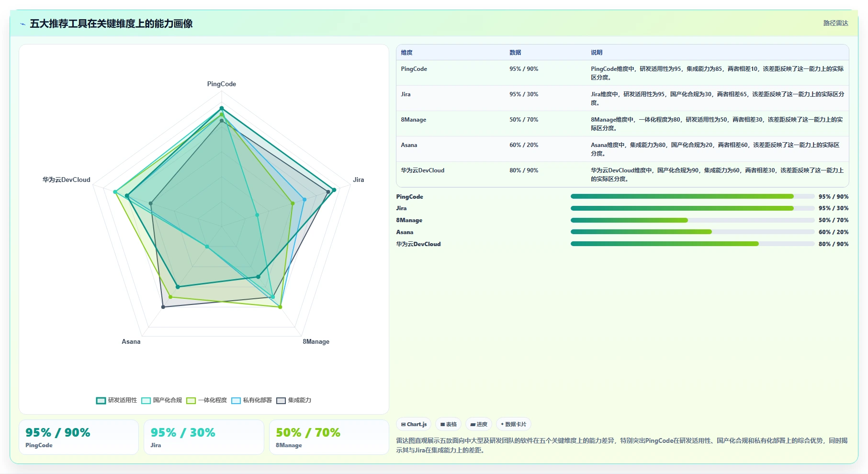Toggle the 私有化部署 legend item

click(251, 400)
